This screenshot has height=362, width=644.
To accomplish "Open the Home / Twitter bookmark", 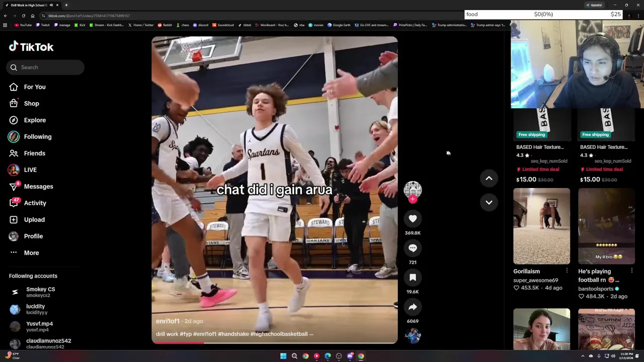I will click(140, 25).
